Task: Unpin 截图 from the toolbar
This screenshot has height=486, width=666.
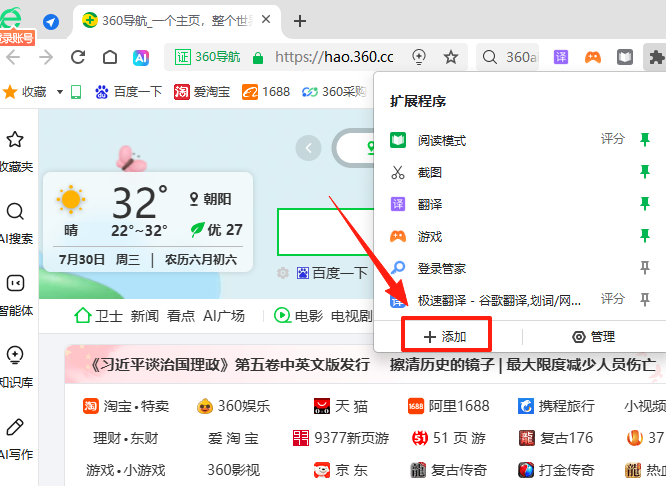Action: tap(645, 172)
